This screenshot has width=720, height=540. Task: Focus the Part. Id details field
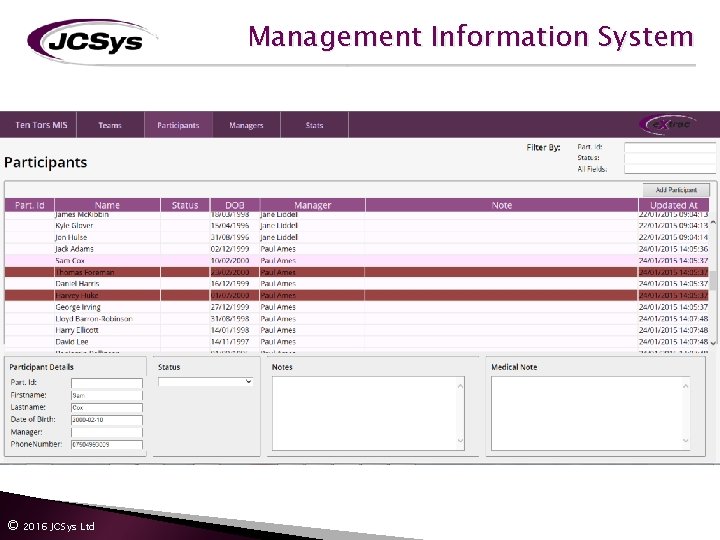[107, 383]
